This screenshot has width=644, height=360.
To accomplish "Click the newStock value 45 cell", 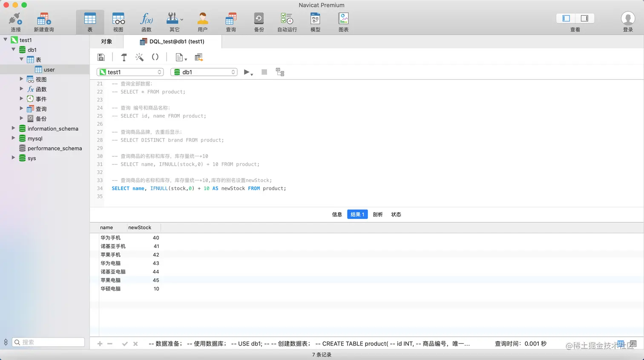I will coord(144,280).
